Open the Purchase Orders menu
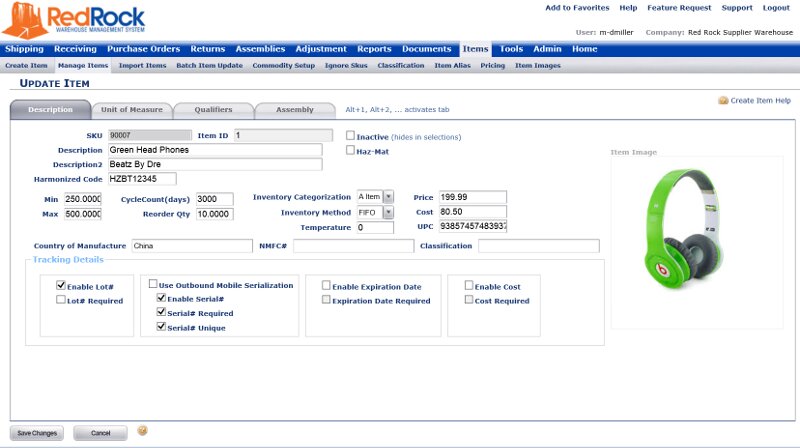800x448 pixels. tap(143, 49)
